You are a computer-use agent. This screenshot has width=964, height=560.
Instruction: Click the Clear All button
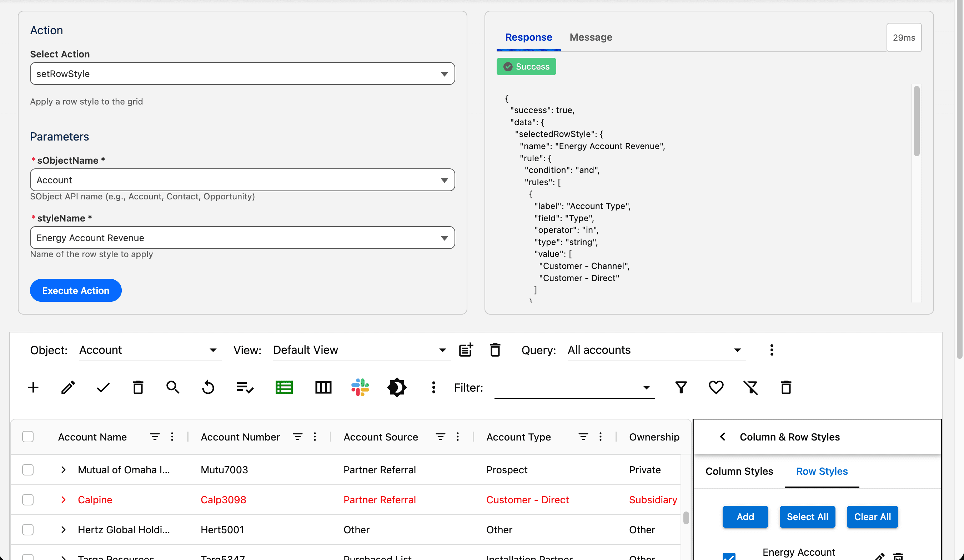coord(872,516)
